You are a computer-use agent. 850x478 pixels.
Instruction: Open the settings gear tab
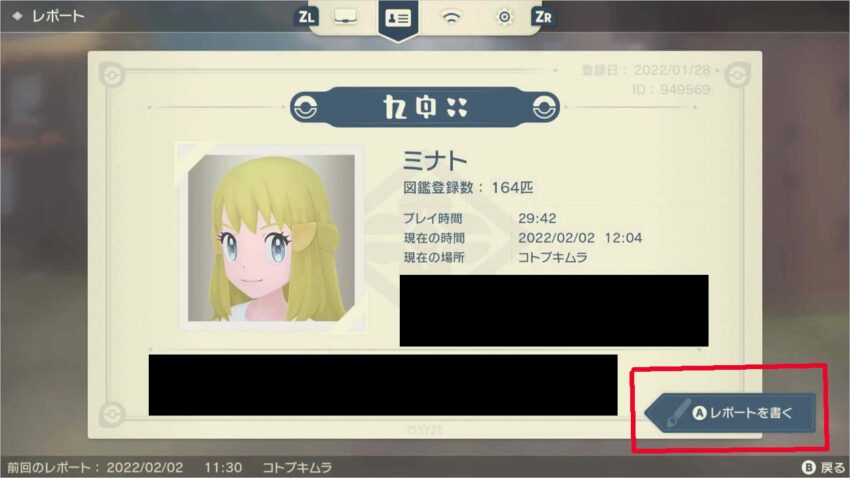(504, 17)
